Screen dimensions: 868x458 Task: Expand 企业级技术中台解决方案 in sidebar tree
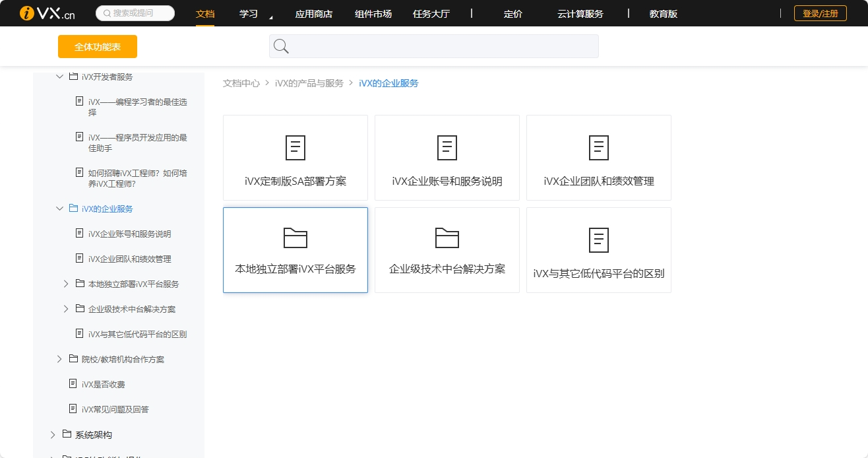pos(66,309)
